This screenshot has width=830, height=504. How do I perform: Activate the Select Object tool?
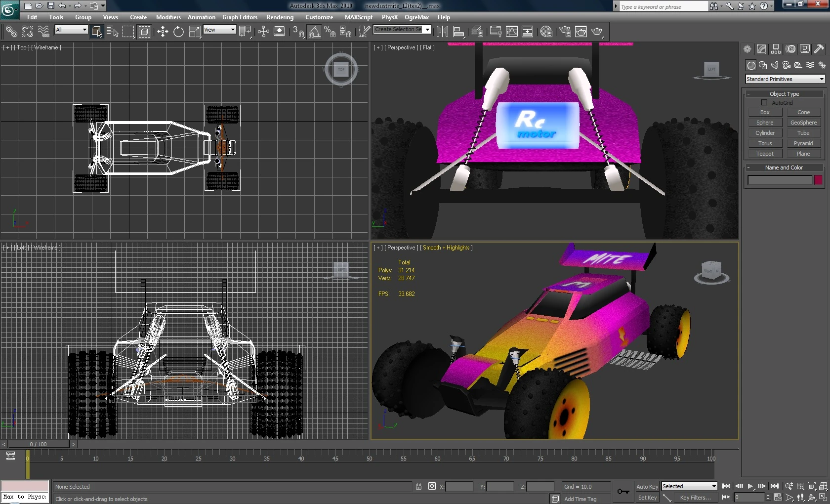pyautogui.click(x=96, y=32)
